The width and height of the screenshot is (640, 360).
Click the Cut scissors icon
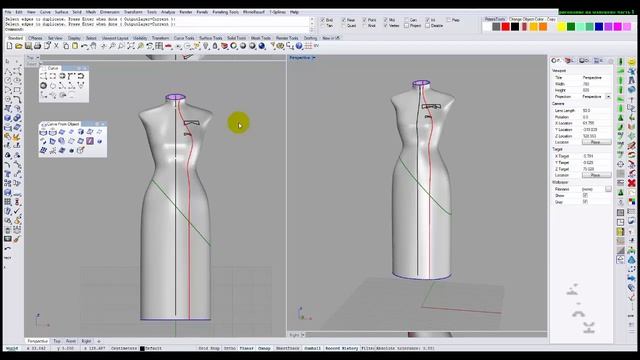[56, 46]
